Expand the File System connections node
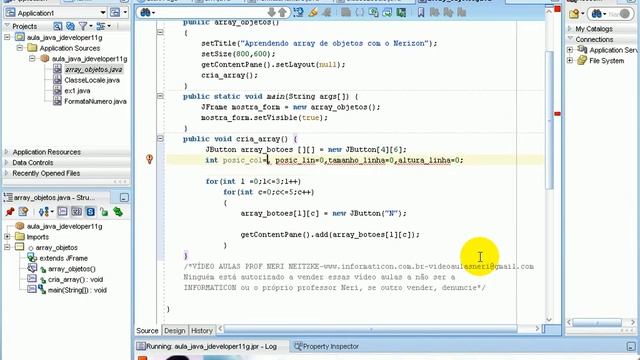 570,60
